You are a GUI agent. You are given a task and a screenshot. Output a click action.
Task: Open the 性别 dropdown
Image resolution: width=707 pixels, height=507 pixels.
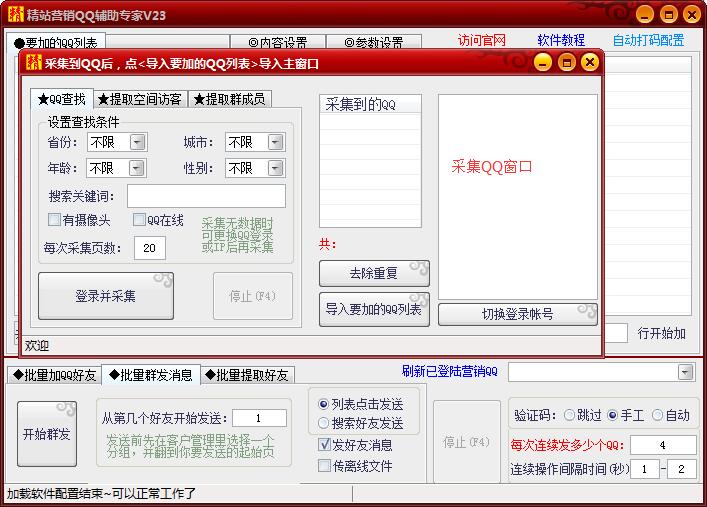pyautogui.click(x=275, y=168)
